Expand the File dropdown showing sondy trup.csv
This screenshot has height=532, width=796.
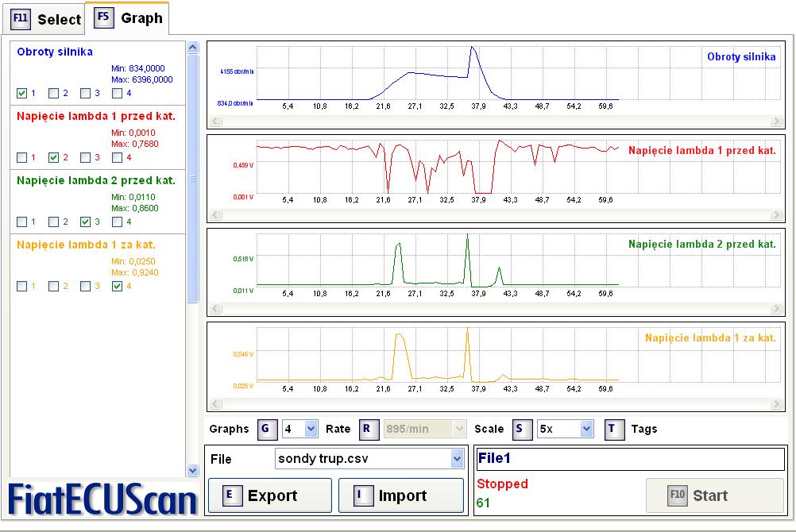[457, 459]
